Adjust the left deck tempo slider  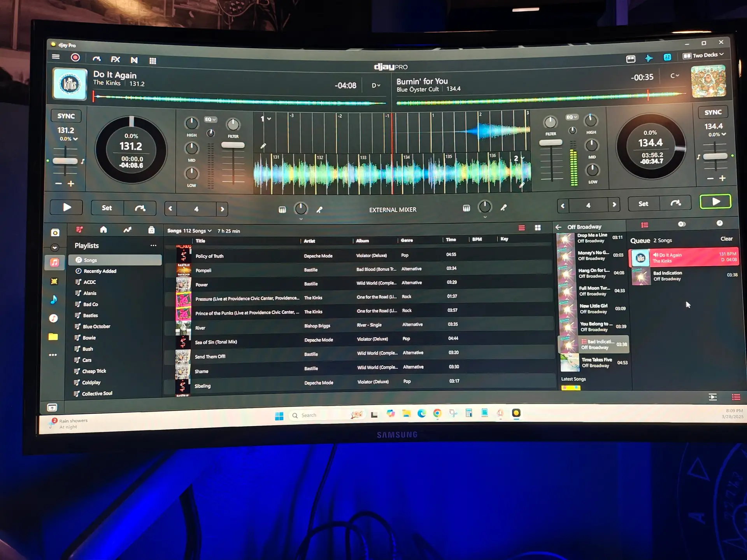click(x=65, y=161)
